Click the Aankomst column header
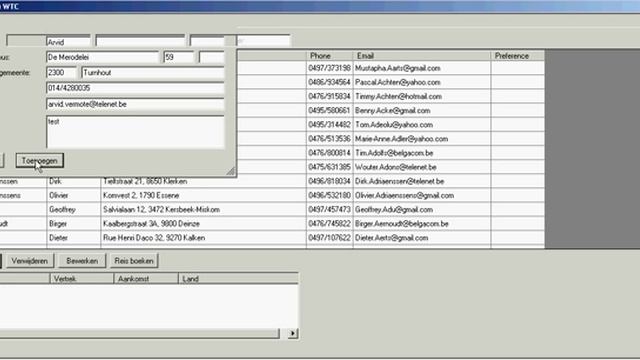640x360 pixels. click(x=146, y=279)
